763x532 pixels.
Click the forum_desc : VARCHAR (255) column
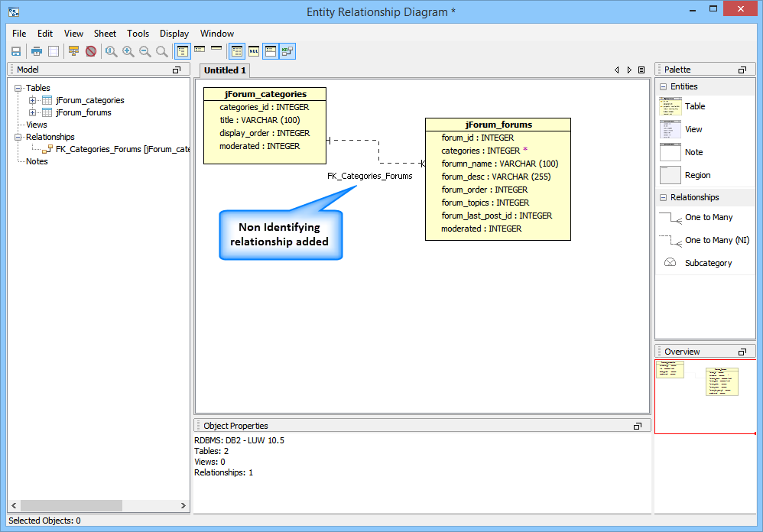[496, 177]
